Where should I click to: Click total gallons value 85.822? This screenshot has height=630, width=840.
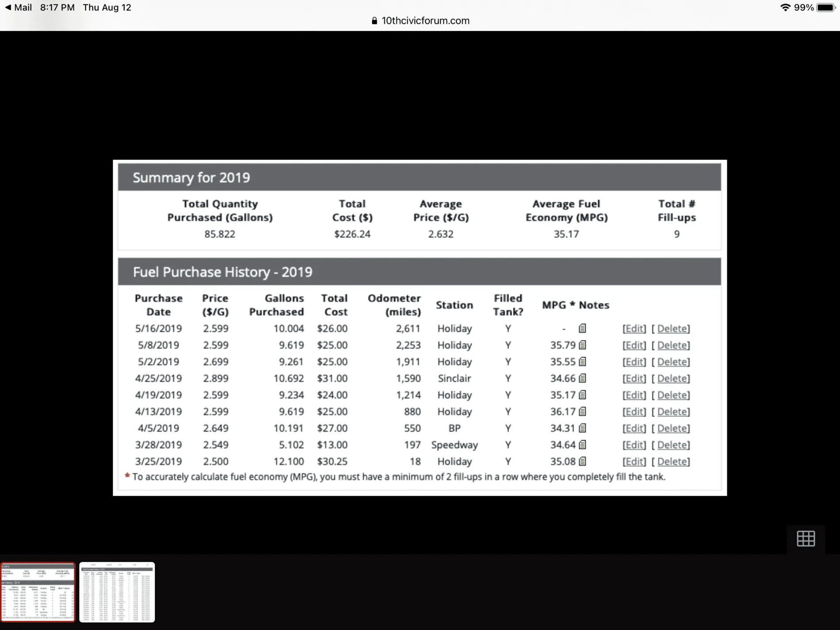tap(220, 234)
